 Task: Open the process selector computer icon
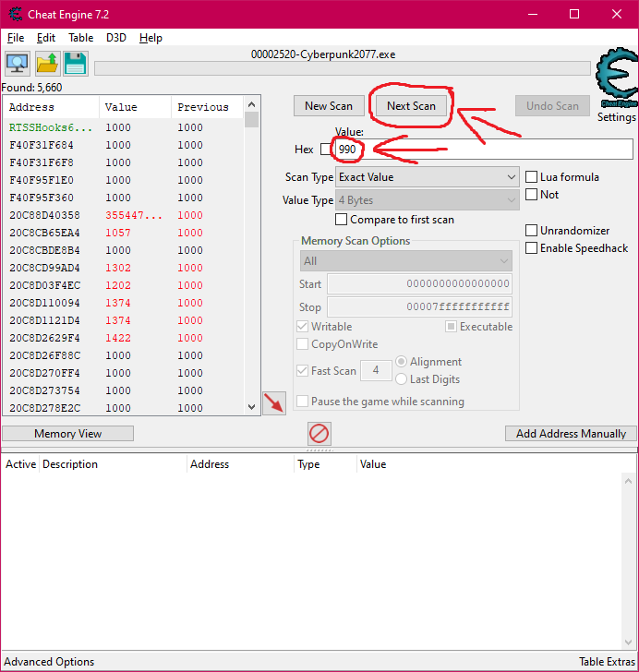point(18,64)
